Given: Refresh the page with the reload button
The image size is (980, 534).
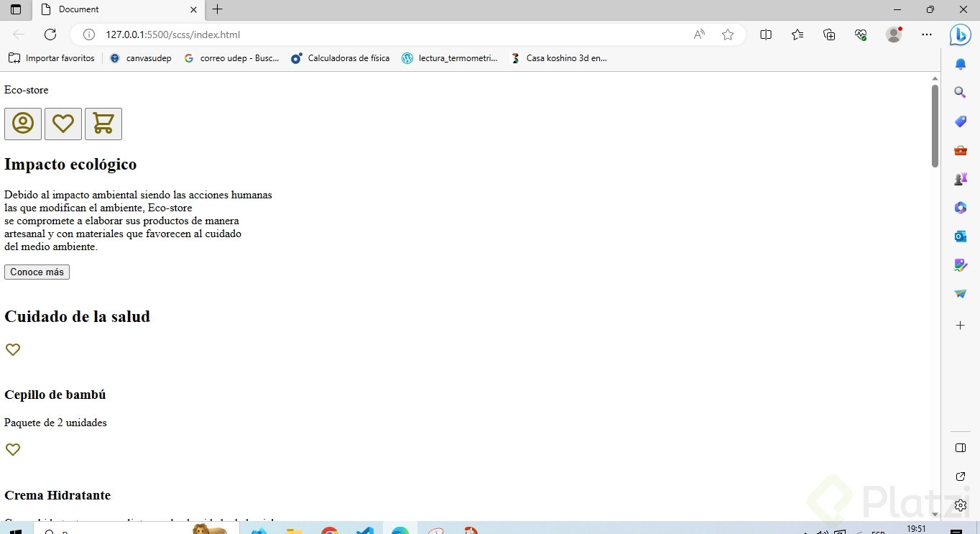Looking at the screenshot, I should 50,34.
